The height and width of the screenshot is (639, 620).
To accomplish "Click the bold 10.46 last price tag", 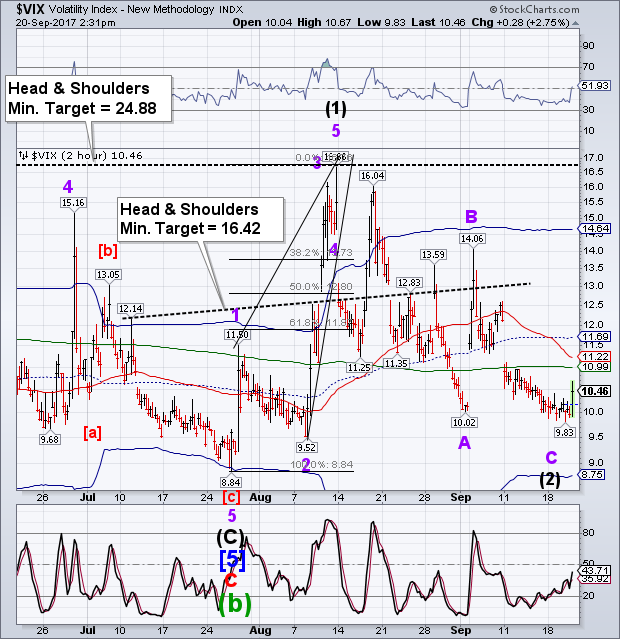I will click(x=595, y=392).
